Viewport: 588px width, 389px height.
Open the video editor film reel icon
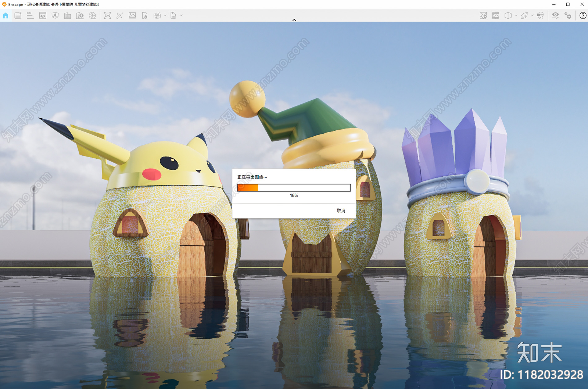(92, 15)
